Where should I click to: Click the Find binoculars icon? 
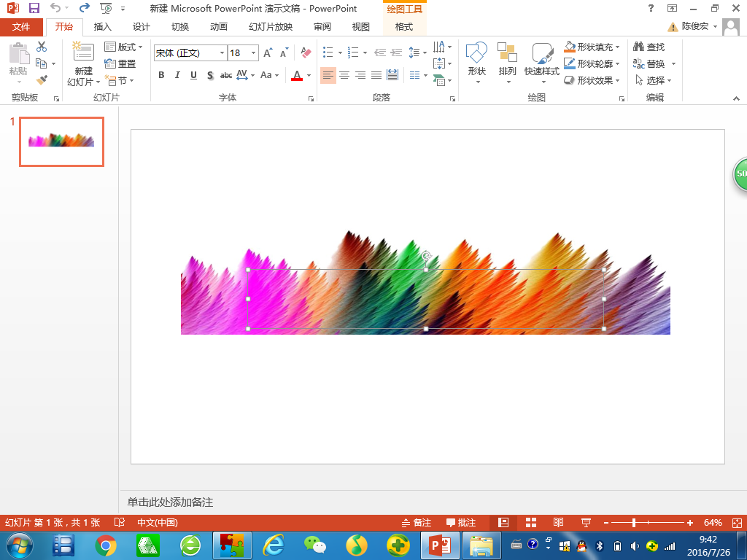[638, 47]
